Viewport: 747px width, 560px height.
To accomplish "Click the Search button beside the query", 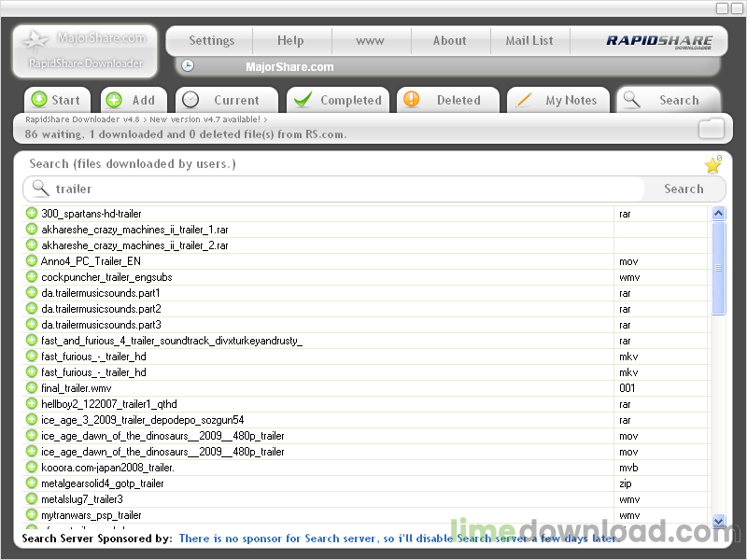I will pos(684,189).
